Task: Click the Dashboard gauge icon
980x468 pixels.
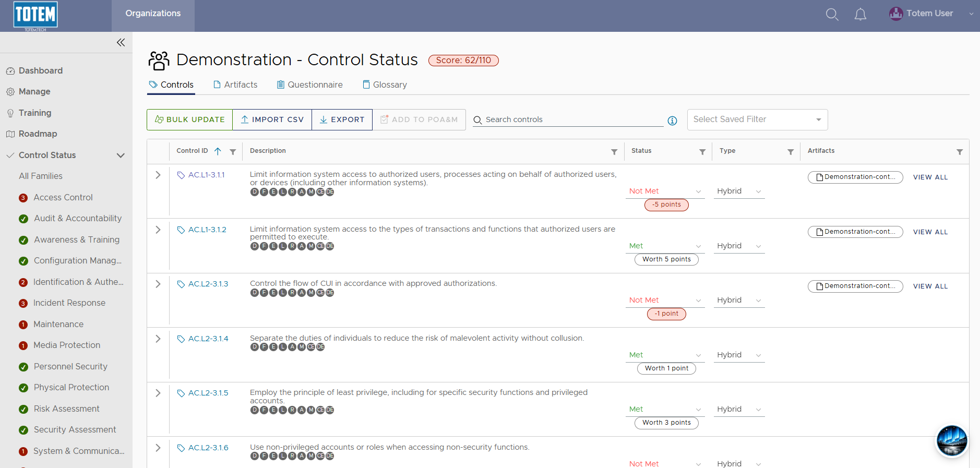Action: tap(10, 71)
